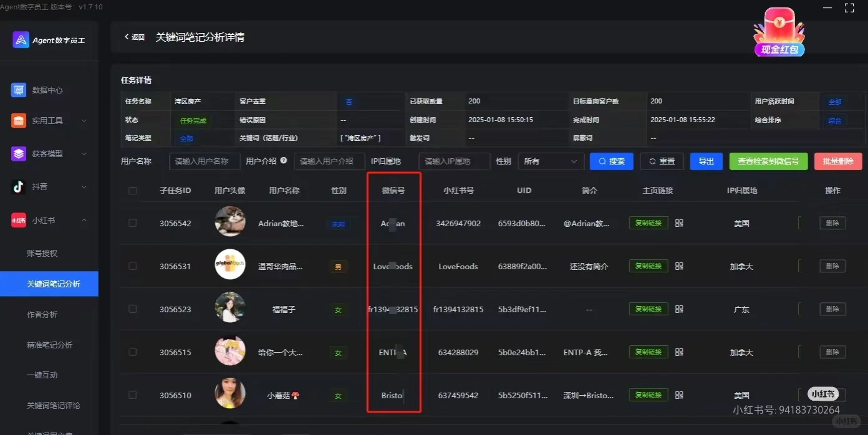Screen dimensions: 868x435
Task: Click the green 查看检索到微信号 button
Action: point(768,161)
